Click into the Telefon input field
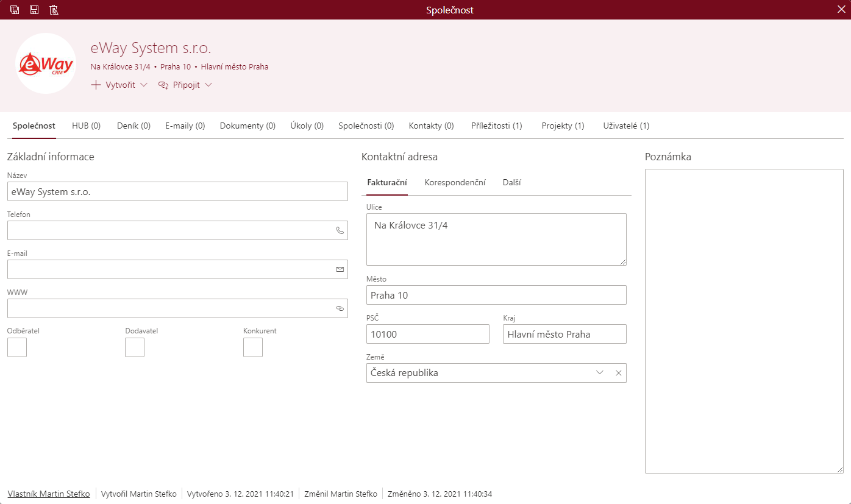Screen dimensions: 851x504 coord(177,230)
